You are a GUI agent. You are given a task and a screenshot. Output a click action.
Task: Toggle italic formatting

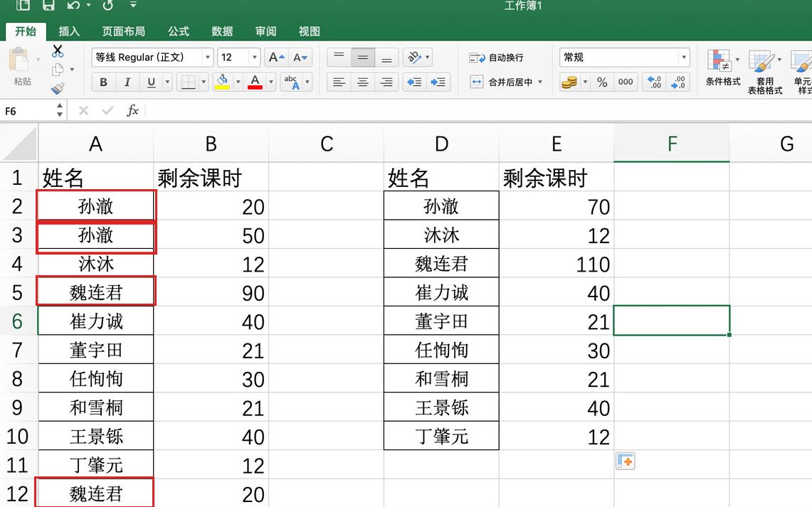tap(127, 82)
